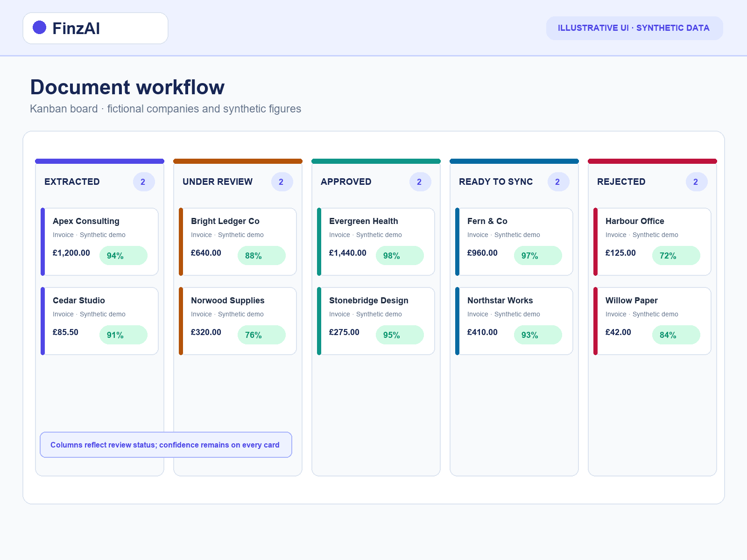The image size is (747, 560).
Task: Open the Norwood Supplies invoice card
Action: (x=238, y=321)
